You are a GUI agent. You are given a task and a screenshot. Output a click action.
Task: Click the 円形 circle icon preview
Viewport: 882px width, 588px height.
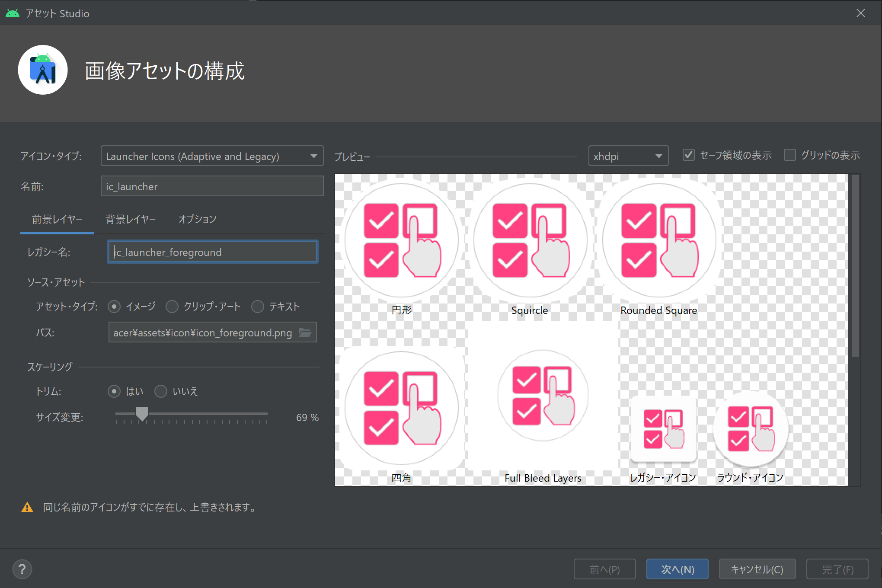[401, 240]
